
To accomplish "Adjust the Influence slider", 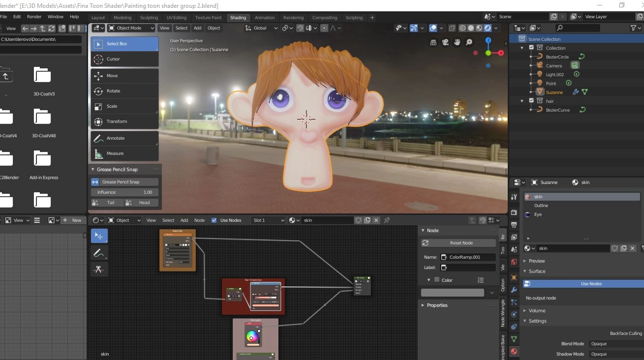I will 124,192.
